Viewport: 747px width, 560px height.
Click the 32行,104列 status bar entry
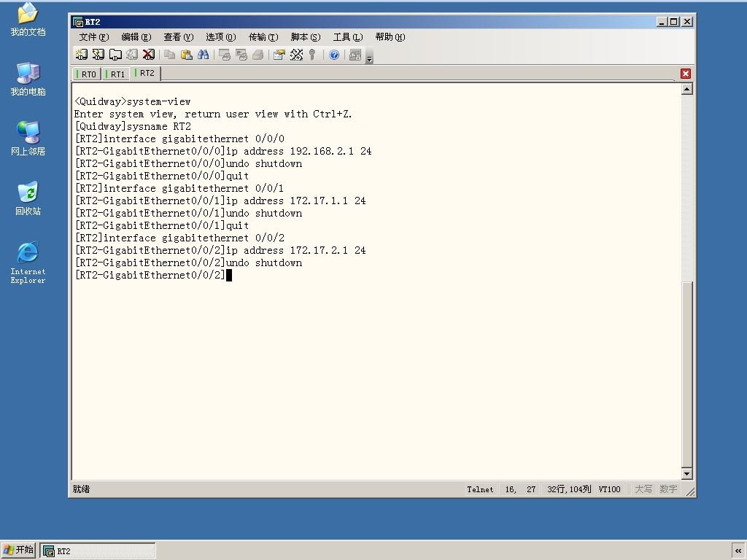pyautogui.click(x=569, y=489)
